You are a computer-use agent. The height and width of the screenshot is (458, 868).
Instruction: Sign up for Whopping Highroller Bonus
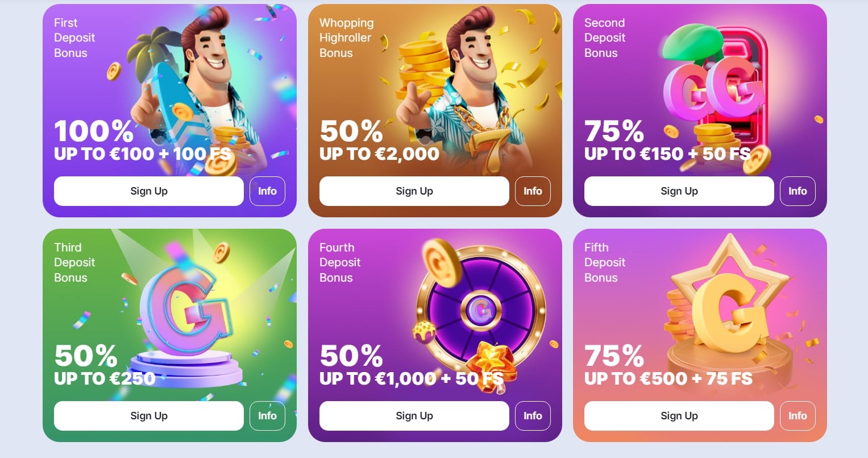point(414,191)
